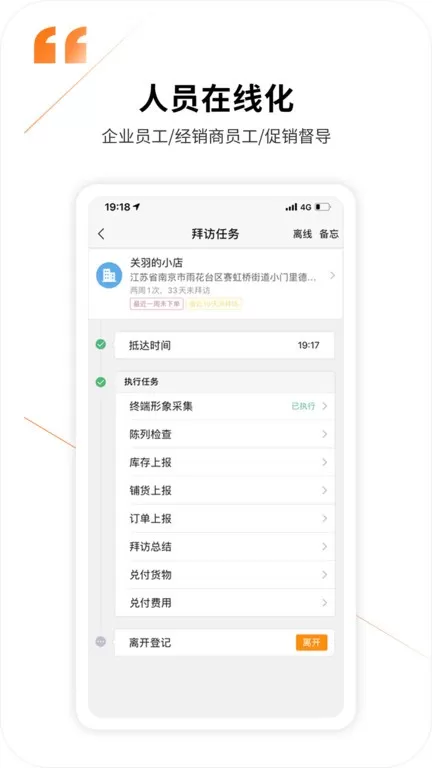Click the location arrow beside 19:18
The image size is (432, 768).
click(137, 207)
